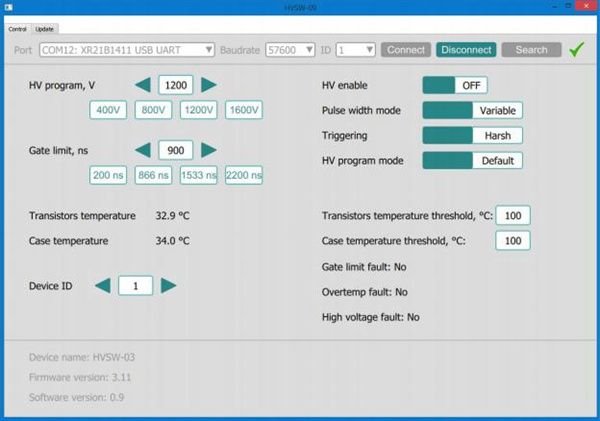The image size is (600, 421).
Task: Decrease Device ID with left arrow
Action: 103,286
